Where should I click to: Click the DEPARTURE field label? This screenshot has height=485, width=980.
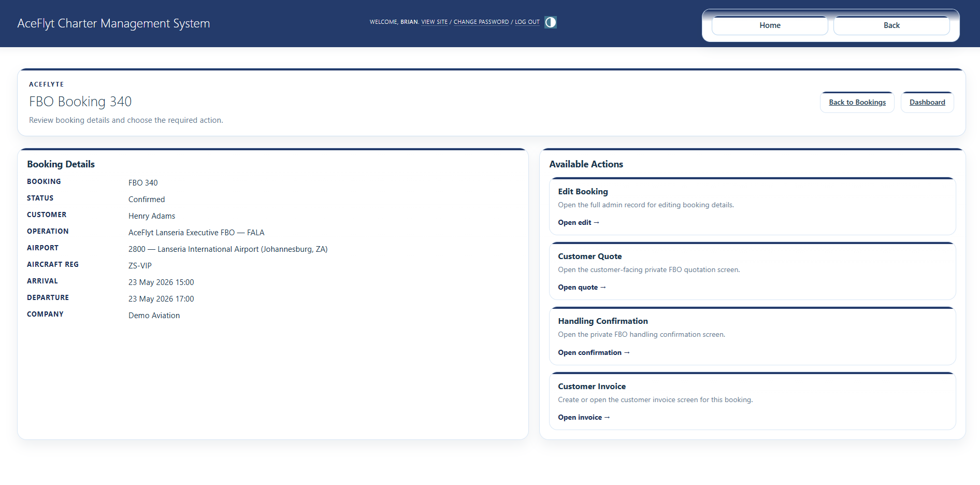click(x=48, y=297)
